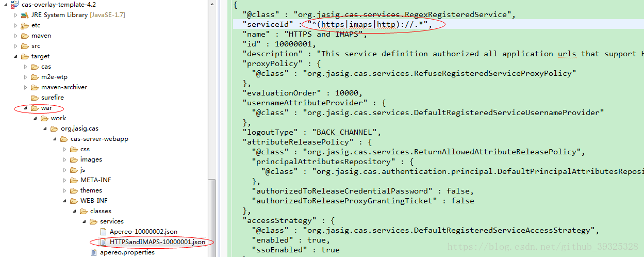Screen dimensions: 644x257
Task: Collapse the WEB-INF folder arrow
Action: pos(65,201)
